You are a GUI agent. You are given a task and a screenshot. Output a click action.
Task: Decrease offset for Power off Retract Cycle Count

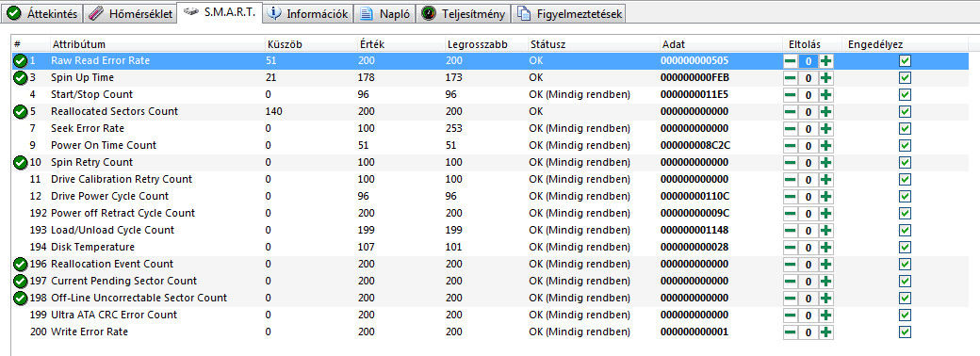coord(791,213)
